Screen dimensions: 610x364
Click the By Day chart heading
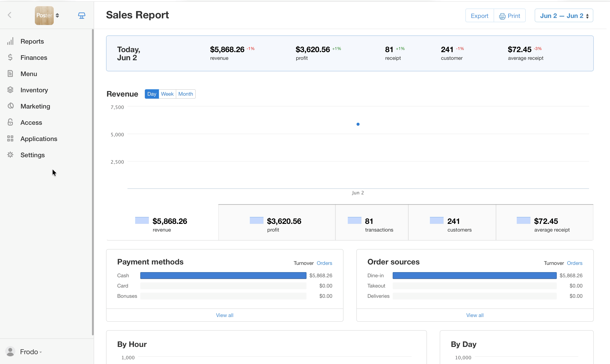(464, 344)
